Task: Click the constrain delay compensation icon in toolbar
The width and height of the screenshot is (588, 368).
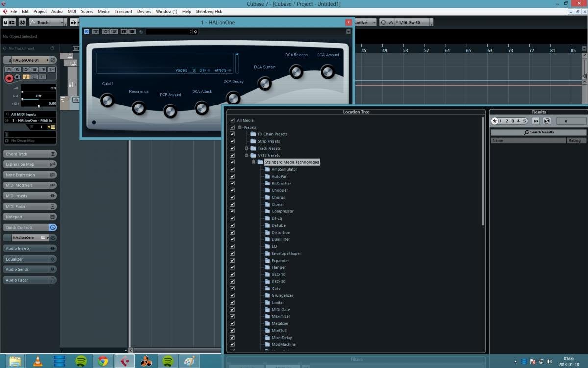Action: coord(22,22)
